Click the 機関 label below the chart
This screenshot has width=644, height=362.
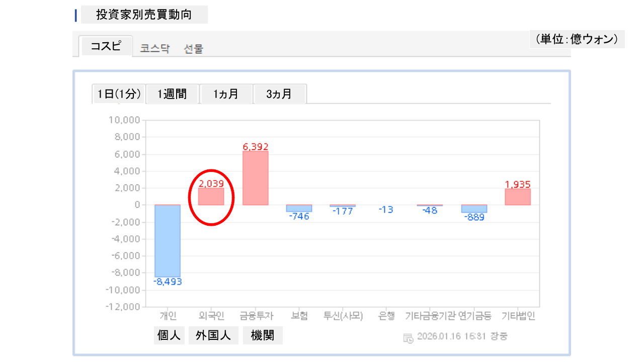coord(263,335)
